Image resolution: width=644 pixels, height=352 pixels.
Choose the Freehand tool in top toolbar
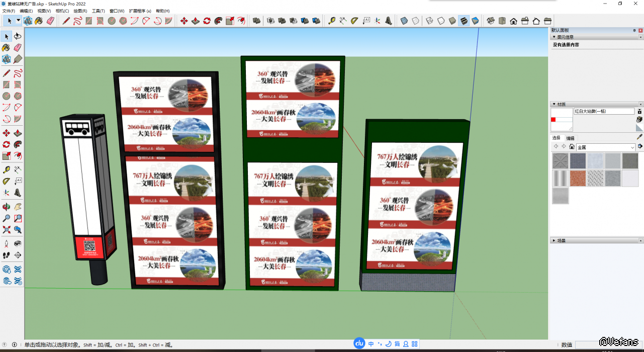click(x=77, y=21)
